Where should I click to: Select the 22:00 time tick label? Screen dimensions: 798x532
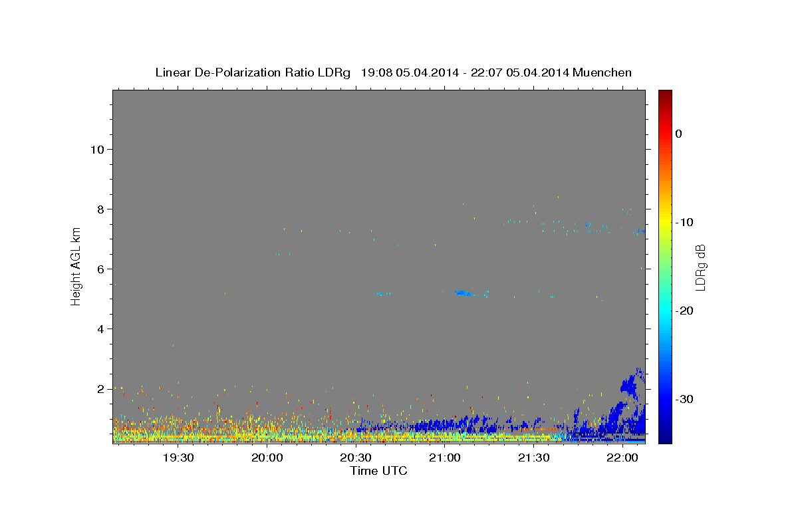622,458
